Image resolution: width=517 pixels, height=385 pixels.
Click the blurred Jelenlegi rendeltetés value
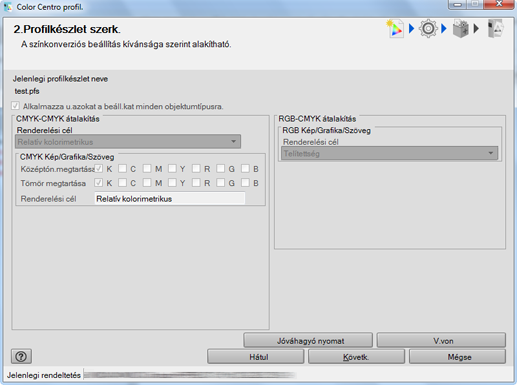[x=189, y=375]
